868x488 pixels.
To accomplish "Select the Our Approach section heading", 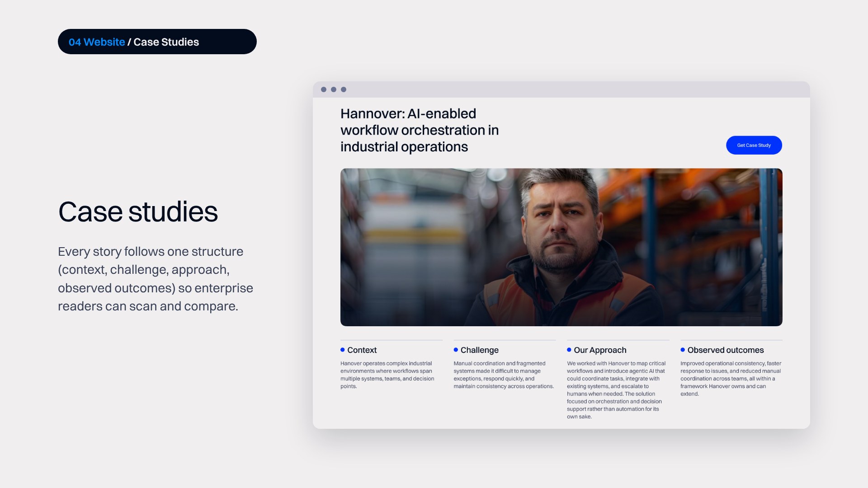I will click(600, 350).
